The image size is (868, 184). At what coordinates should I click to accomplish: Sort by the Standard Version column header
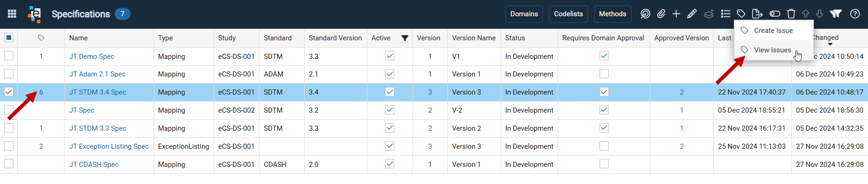pos(335,38)
